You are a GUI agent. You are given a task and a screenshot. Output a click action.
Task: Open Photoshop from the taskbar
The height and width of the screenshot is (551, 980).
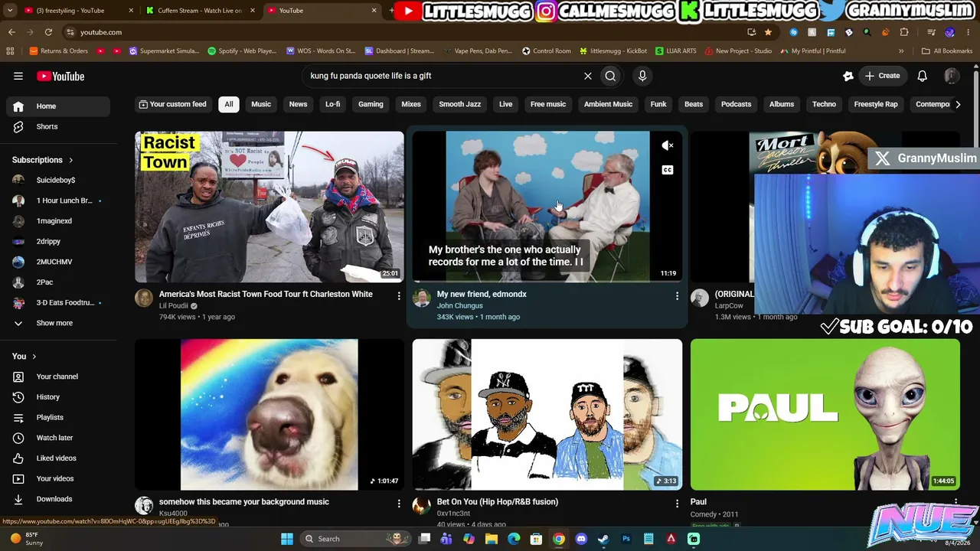coord(626,539)
